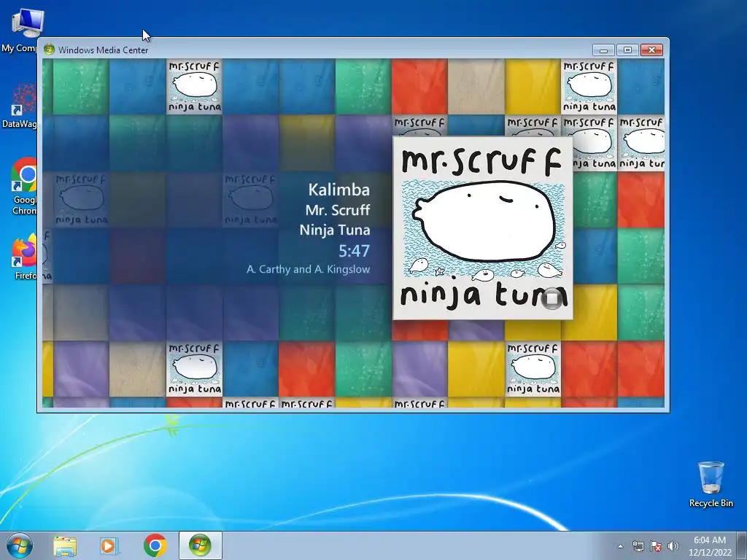
Task: Maximize the Windows Media Center window
Action: click(627, 50)
